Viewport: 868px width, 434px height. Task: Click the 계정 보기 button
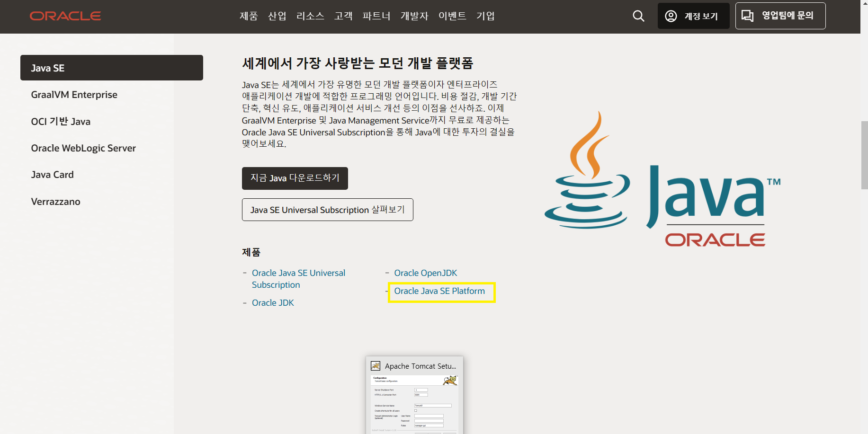tap(693, 16)
